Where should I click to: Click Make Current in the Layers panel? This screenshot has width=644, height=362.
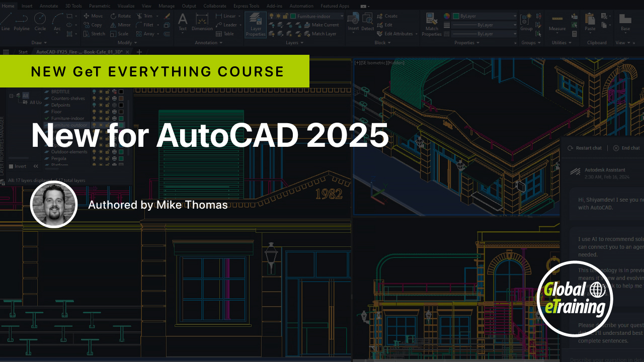tap(326, 24)
